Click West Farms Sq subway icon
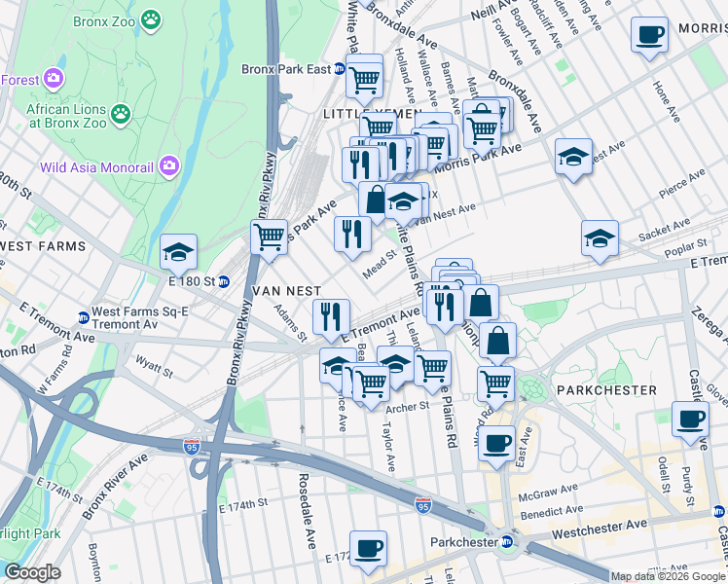The width and height of the screenshot is (728, 584). (84, 317)
